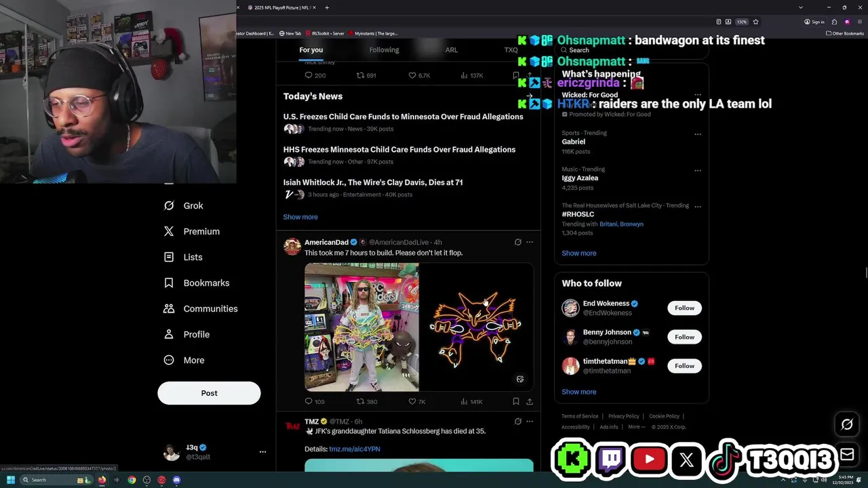This screenshot has width=868, height=488.
Task: Repost the post with 691 reposts
Action: pos(366,75)
